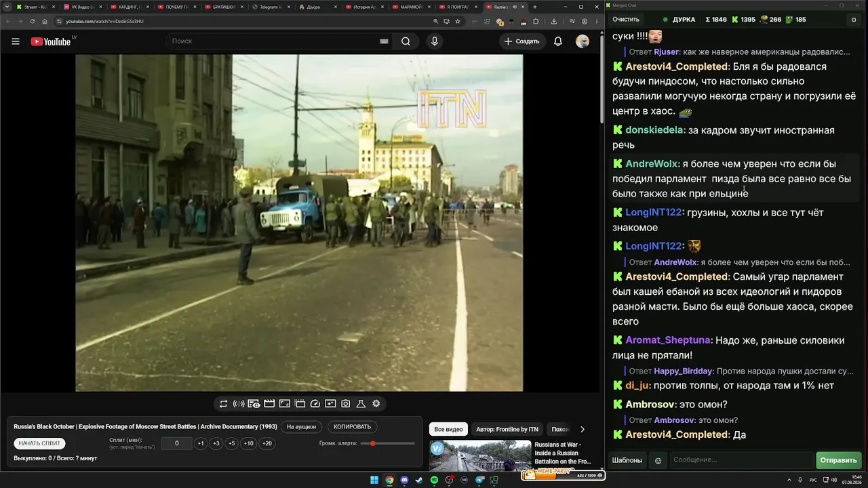Adjust the 'Громк. алерта' volume slider
Viewport: 868px width, 488px height.
tap(388, 443)
